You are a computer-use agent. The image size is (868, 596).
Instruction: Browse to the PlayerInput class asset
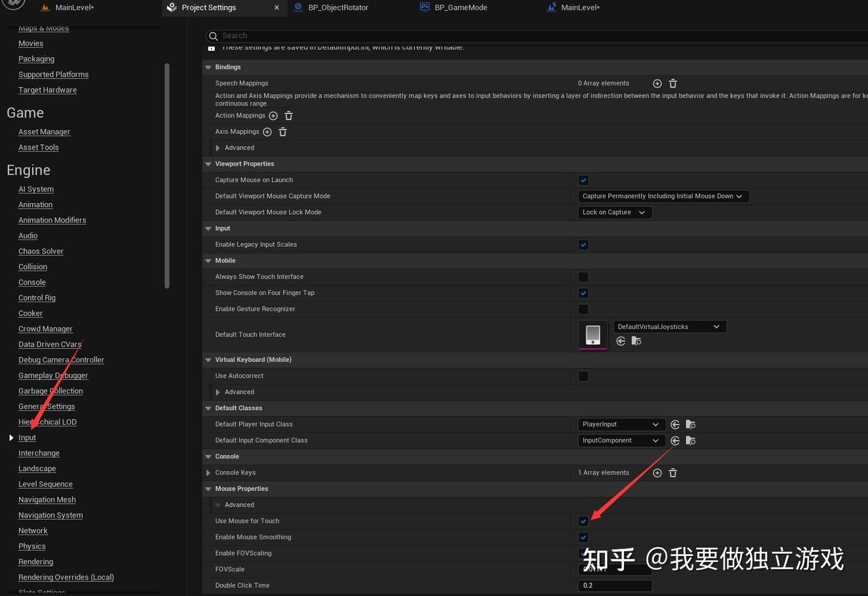pyautogui.click(x=690, y=424)
